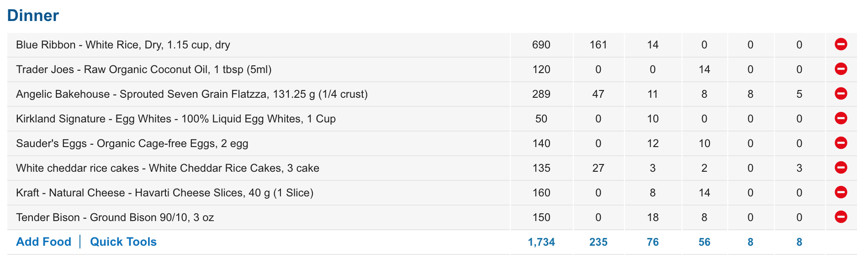Open Blue Ribbon White Rice food entry
This screenshot has height=264, width=868.
(x=123, y=45)
